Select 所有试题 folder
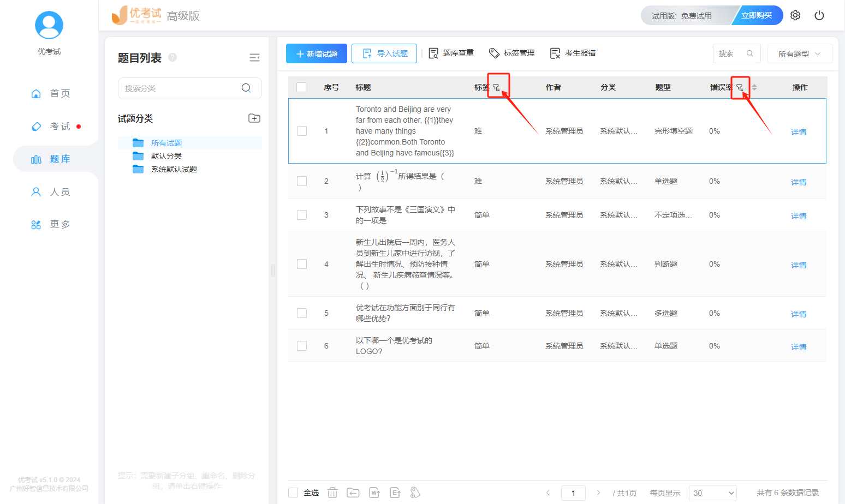845x504 pixels. click(x=166, y=143)
